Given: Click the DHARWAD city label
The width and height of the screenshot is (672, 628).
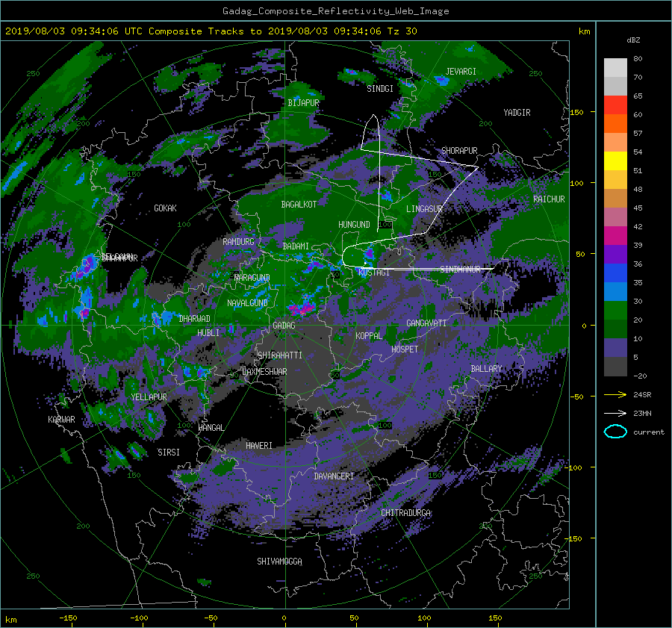Looking at the screenshot, I should click(195, 319).
